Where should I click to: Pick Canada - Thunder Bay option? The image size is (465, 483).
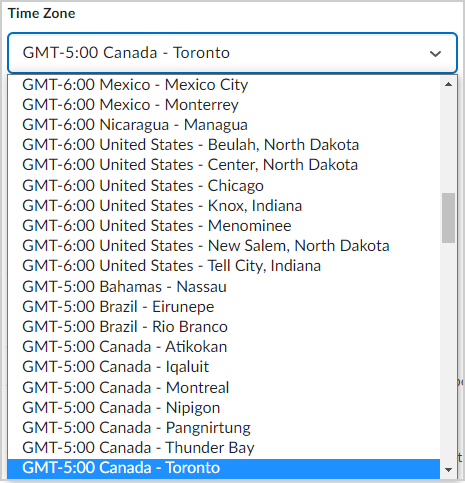coord(224,447)
